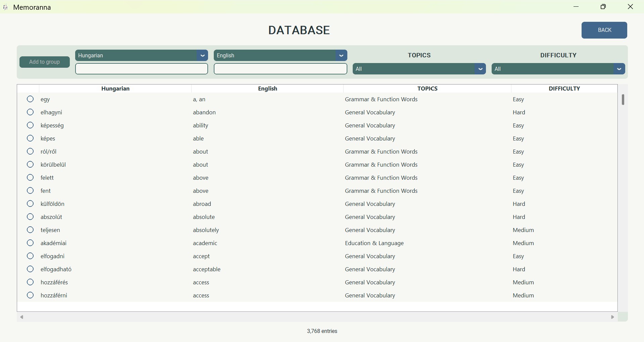Select the radio button for 'képesség'

[x=30, y=125]
